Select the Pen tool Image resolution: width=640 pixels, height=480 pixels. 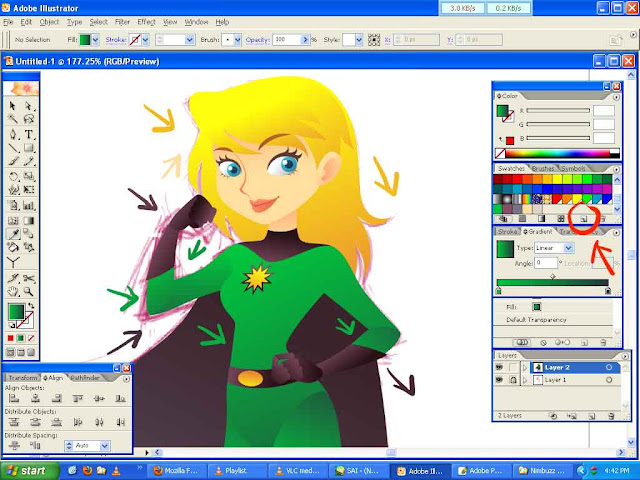coord(13,135)
